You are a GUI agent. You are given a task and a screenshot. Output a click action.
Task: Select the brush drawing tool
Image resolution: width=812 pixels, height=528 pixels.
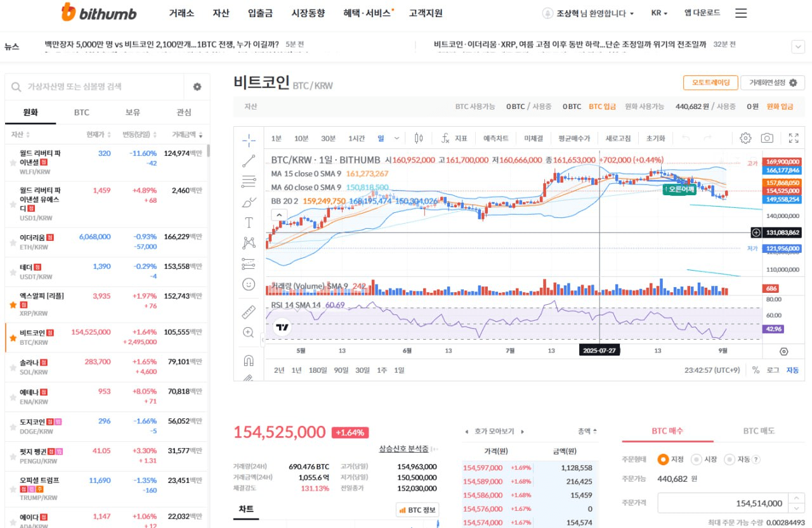(x=249, y=203)
